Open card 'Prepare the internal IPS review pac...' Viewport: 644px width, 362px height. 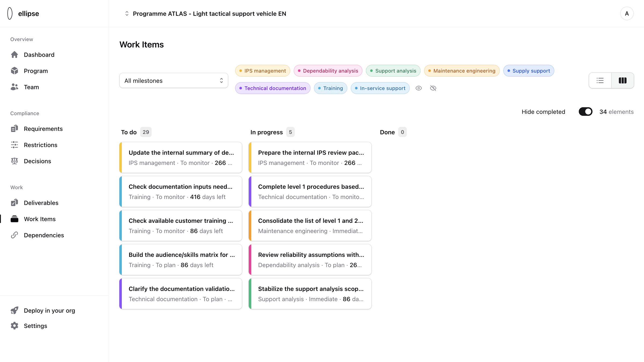[310, 157]
